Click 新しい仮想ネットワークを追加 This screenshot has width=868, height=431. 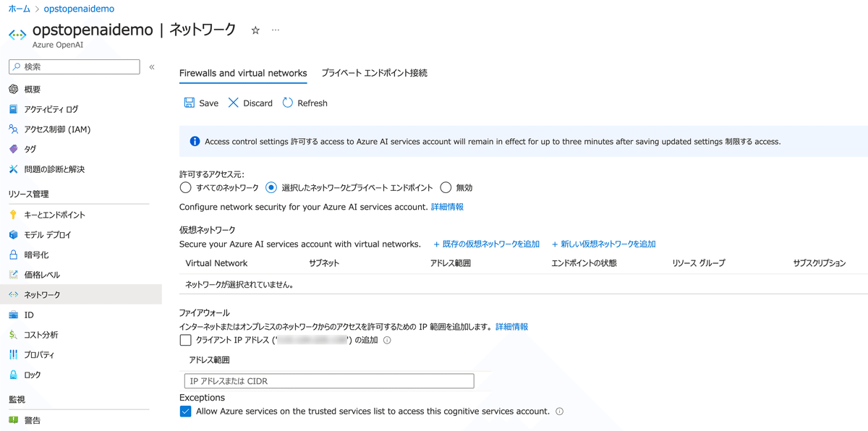[x=604, y=244]
